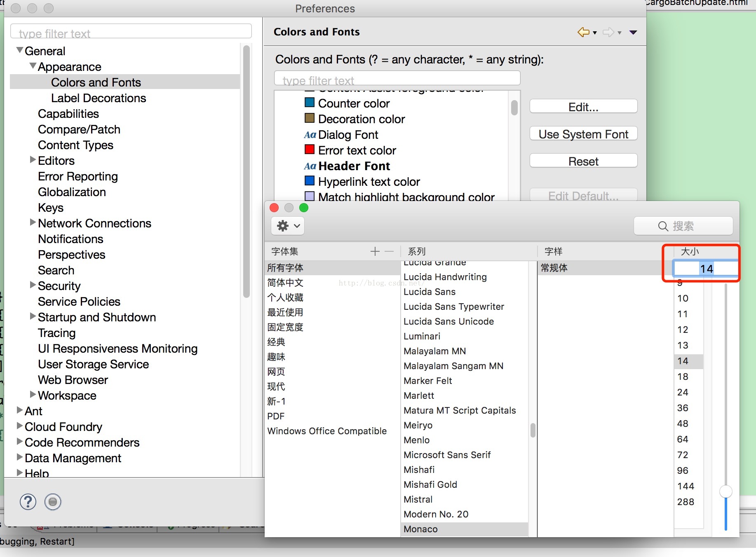Select the 常规体 typeface
This screenshot has width=756, height=557.
[554, 268]
